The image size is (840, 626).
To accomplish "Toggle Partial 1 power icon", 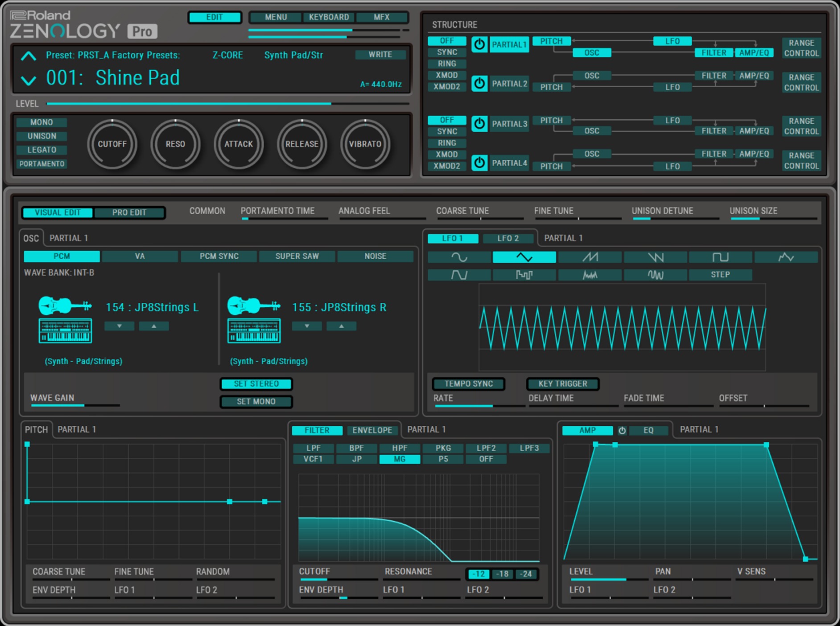I will point(479,45).
